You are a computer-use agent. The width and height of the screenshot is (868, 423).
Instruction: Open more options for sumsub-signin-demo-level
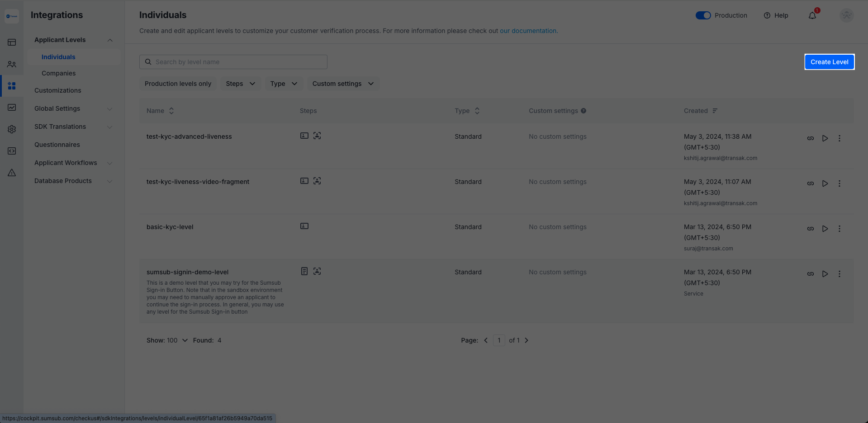(840, 274)
